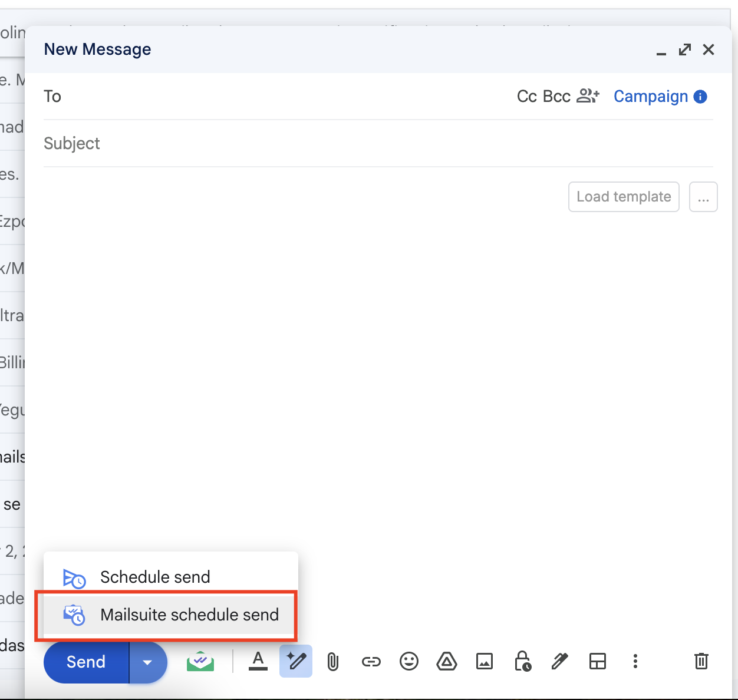
Task: Click the Mailsuite tracking envelope icon
Action: click(200, 662)
